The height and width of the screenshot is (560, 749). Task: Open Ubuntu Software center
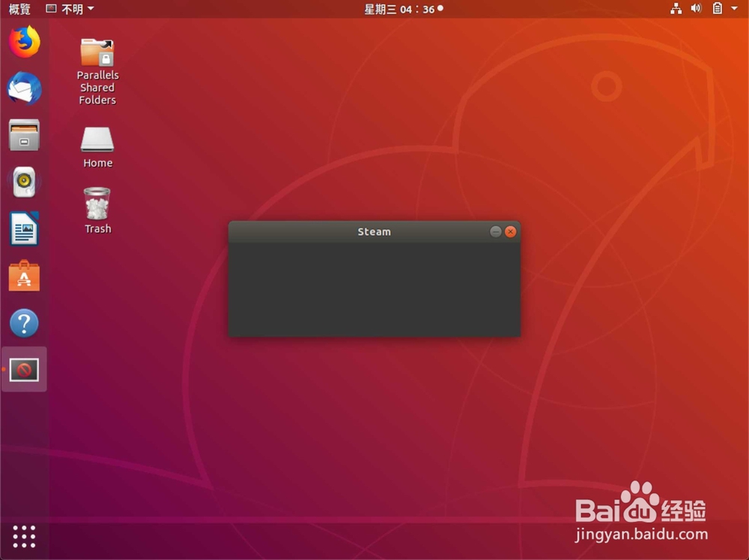pos(23,276)
